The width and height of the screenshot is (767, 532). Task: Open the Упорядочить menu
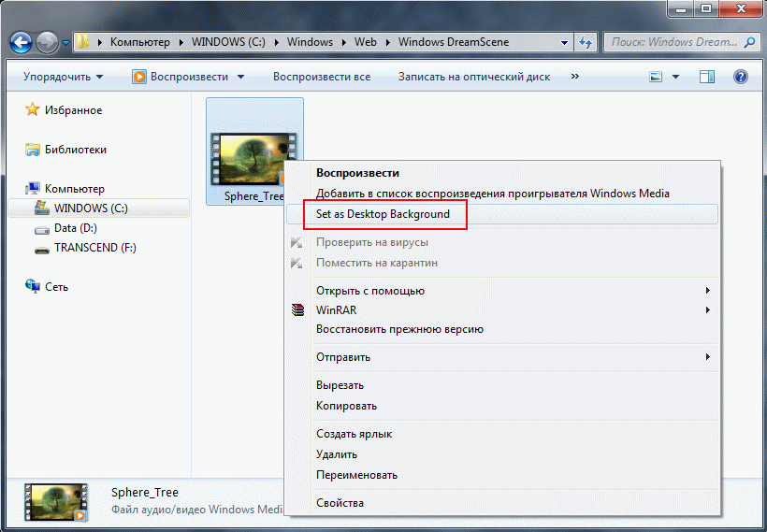coord(63,77)
